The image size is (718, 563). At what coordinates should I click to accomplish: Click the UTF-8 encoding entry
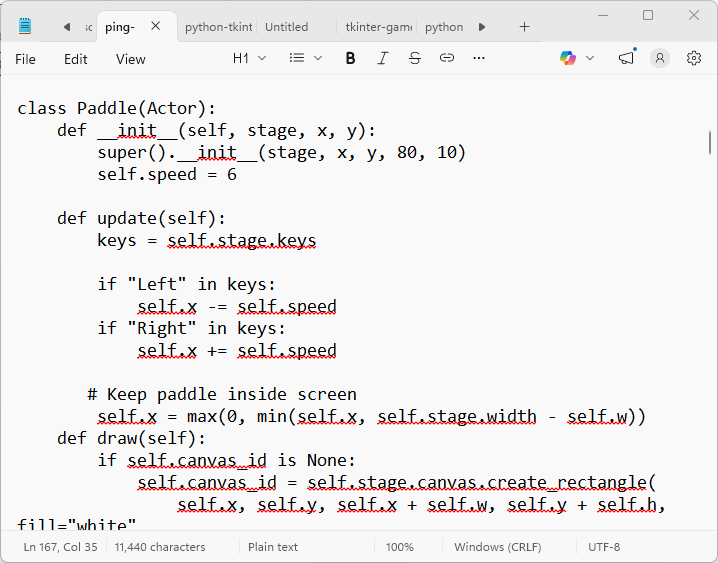(604, 547)
